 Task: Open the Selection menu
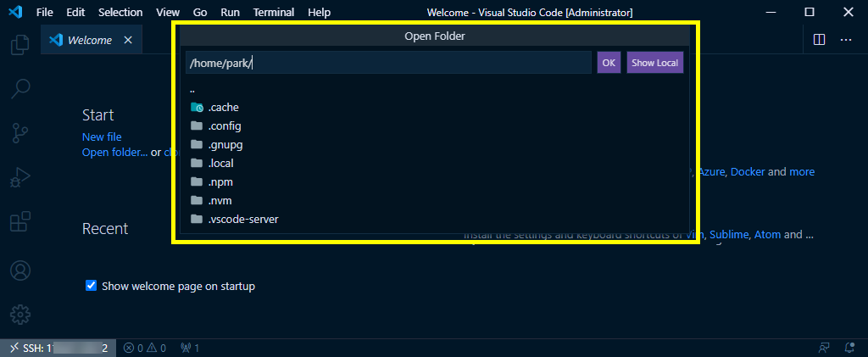(120, 12)
